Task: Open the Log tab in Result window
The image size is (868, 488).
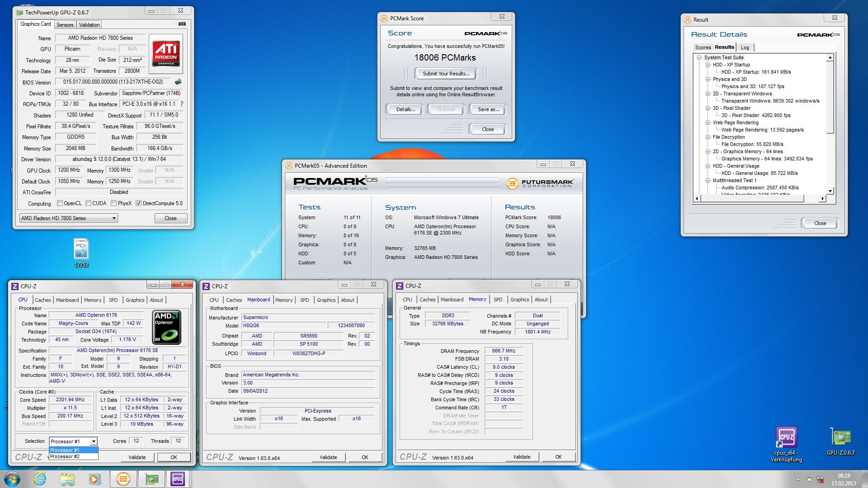Action: tap(745, 47)
